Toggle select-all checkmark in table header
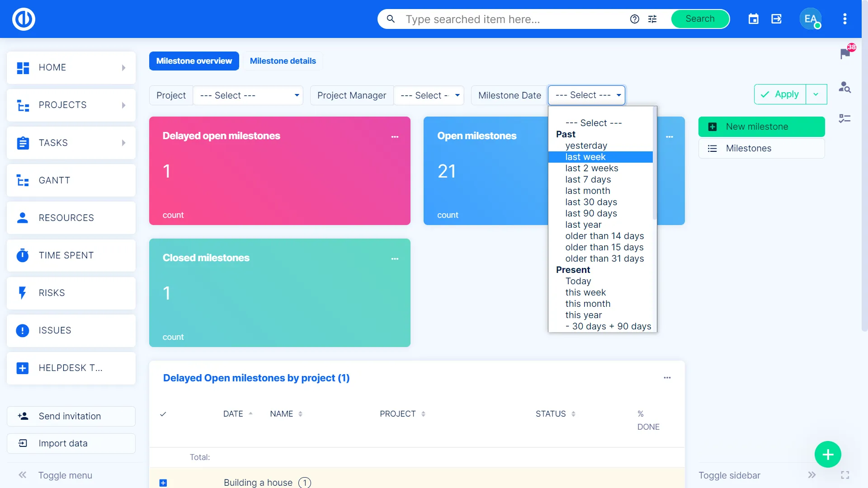868x488 pixels. coord(163,414)
